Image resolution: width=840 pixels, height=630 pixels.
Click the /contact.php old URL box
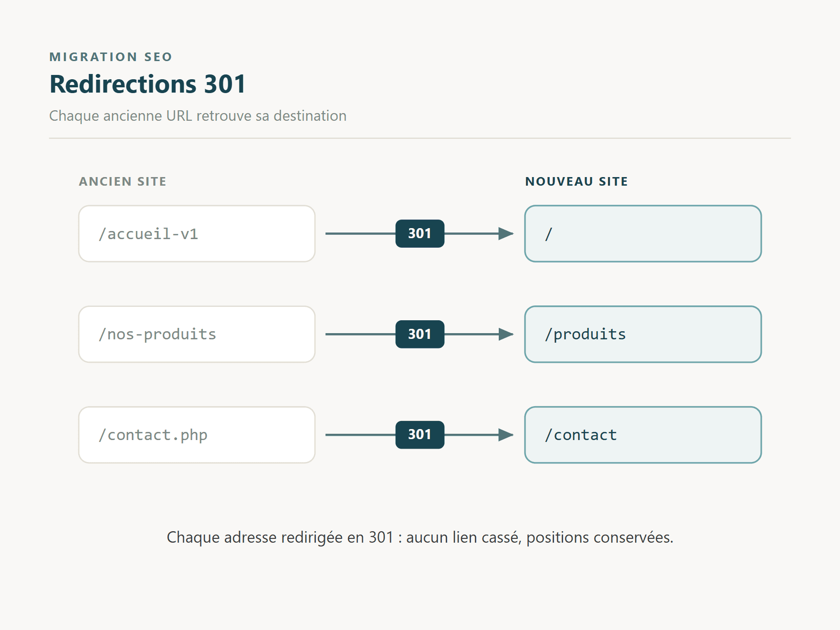pos(197,435)
